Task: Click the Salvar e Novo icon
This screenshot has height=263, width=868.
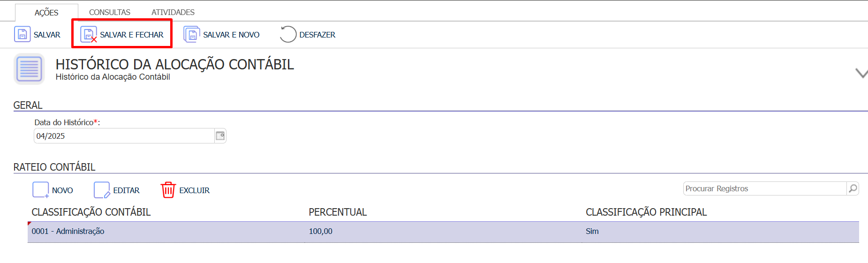Action: [x=191, y=35]
